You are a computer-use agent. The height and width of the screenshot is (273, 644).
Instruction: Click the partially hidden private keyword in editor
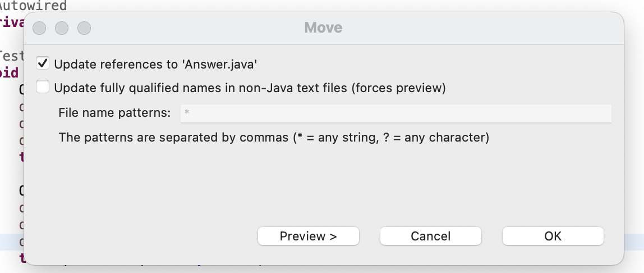click(12, 22)
